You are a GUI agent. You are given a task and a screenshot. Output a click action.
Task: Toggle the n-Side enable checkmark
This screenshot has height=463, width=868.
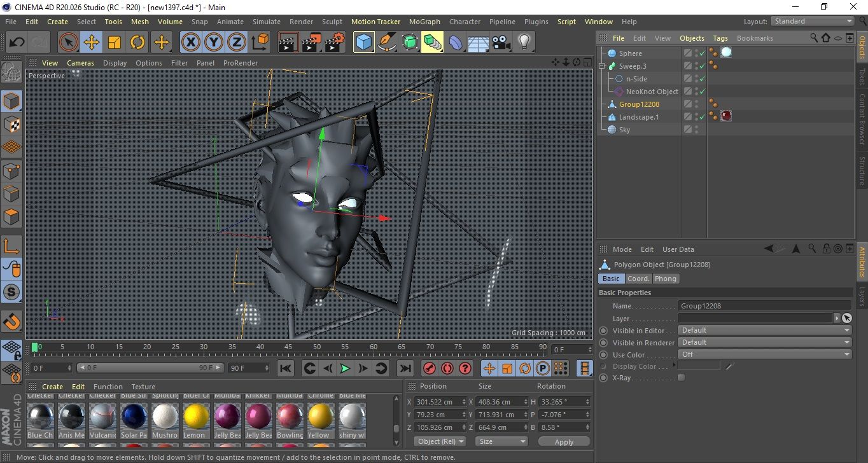click(x=703, y=79)
